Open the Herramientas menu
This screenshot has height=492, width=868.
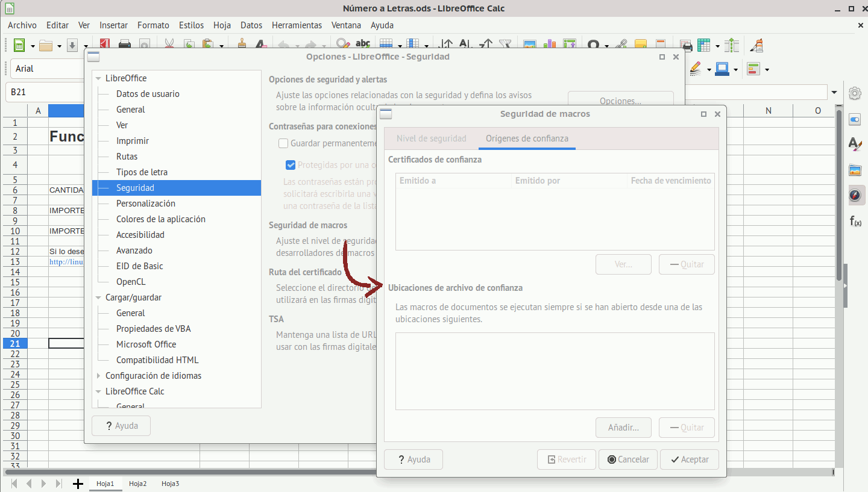tap(297, 25)
